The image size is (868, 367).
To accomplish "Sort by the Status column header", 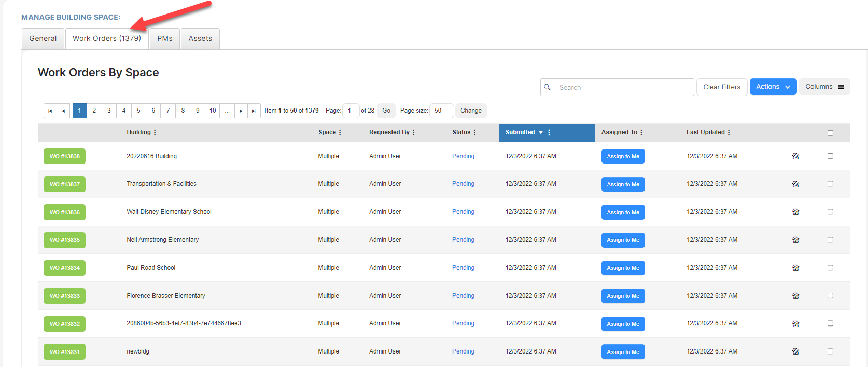I will click(x=461, y=132).
